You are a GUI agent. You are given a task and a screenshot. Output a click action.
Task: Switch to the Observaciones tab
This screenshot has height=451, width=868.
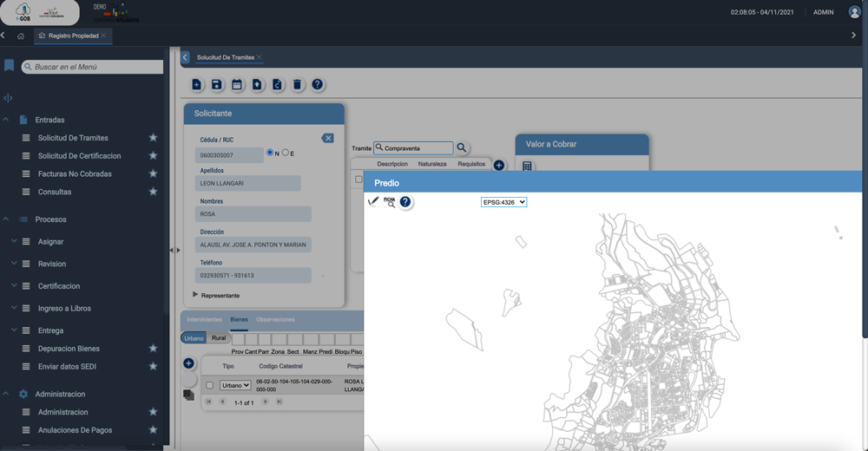click(275, 320)
